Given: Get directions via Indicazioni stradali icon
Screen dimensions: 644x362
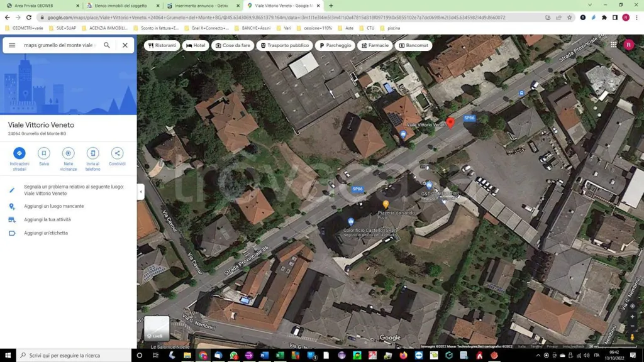Looking at the screenshot, I should click(19, 153).
